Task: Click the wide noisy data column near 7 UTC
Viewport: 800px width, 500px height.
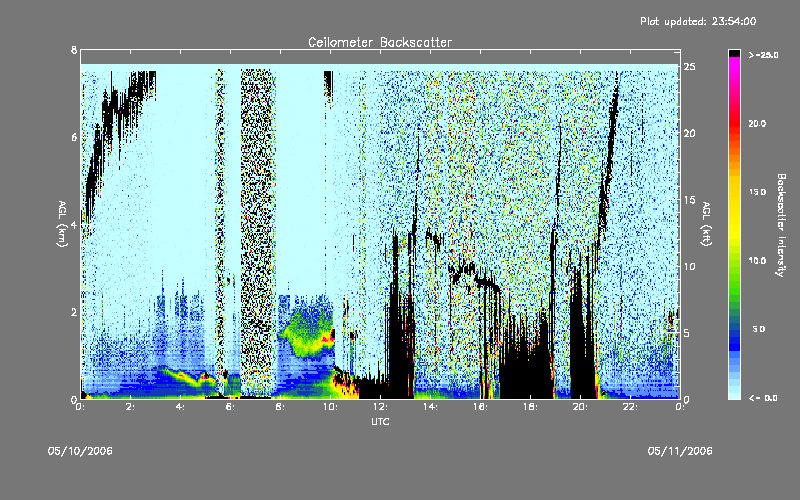Action: [x=258, y=232]
